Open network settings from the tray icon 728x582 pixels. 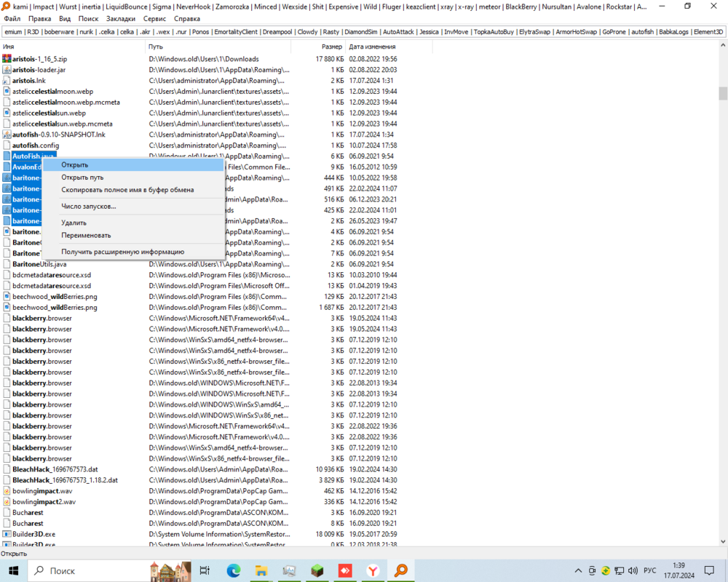(620, 571)
